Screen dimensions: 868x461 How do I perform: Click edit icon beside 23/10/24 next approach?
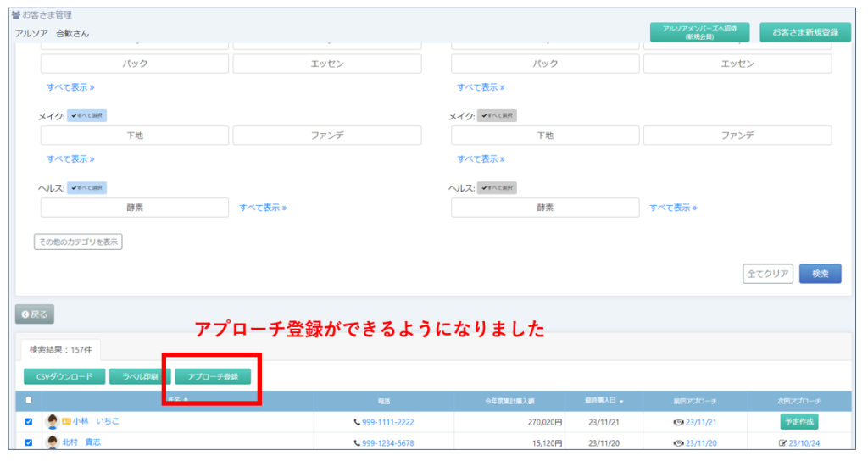tap(782, 443)
